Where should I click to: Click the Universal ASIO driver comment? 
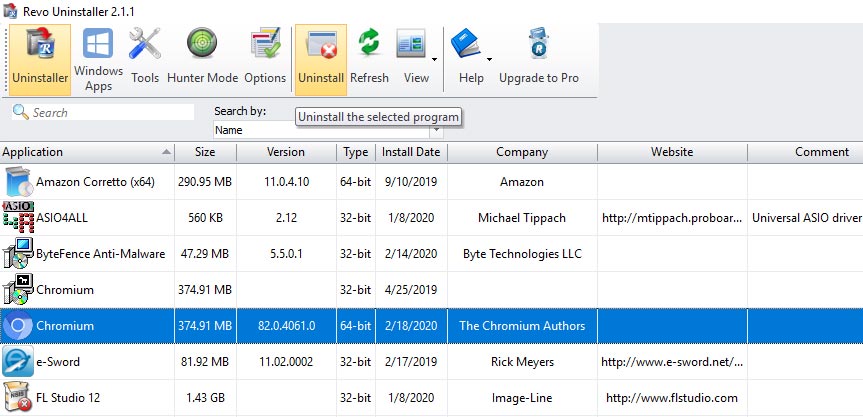coord(806,218)
